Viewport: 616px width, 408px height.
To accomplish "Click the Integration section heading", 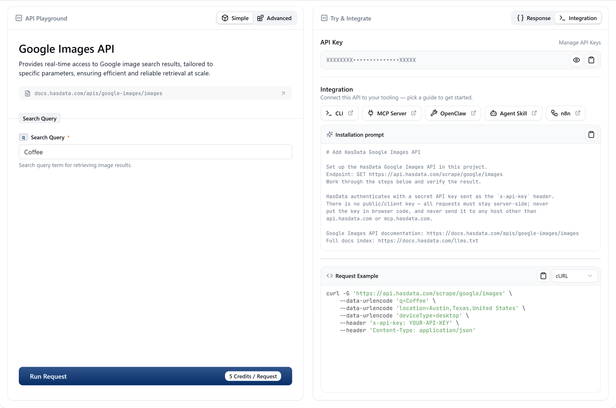I will pyautogui.click(x=337, y=90).
